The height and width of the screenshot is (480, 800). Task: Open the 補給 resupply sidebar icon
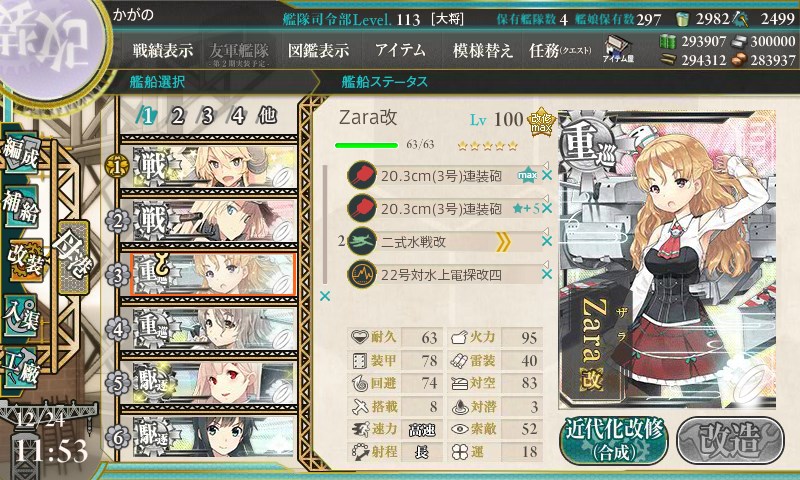pyautogui.click(x=21, y=206)
